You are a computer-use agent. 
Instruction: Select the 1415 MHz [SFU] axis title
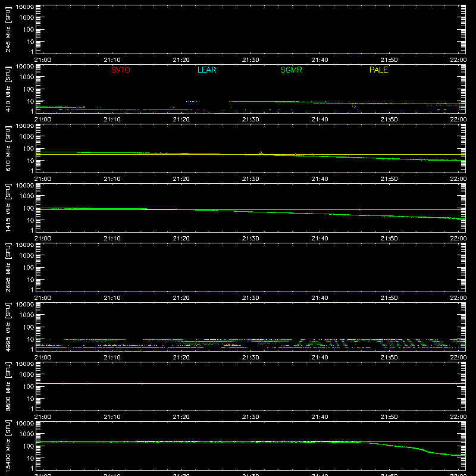(8, 208)
